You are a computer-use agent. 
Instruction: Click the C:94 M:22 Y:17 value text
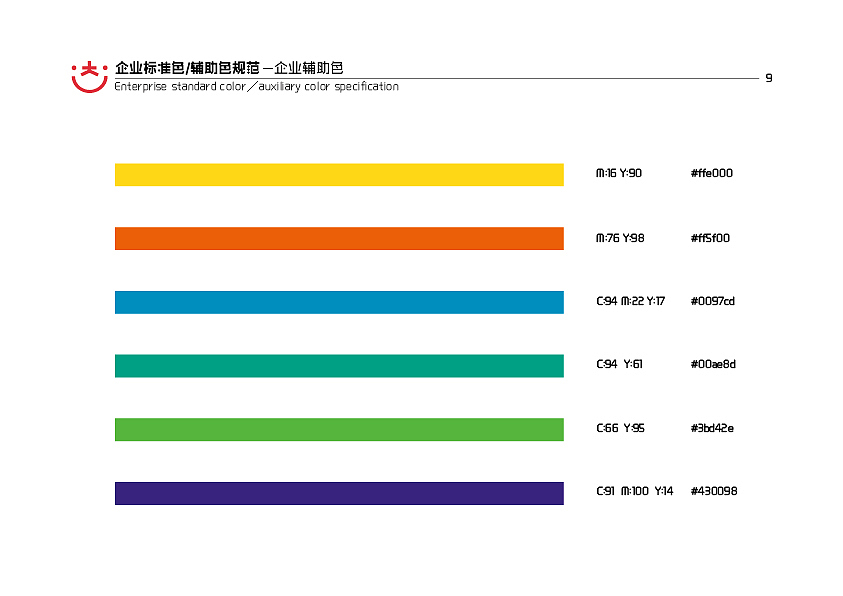[x=631, y=301]
